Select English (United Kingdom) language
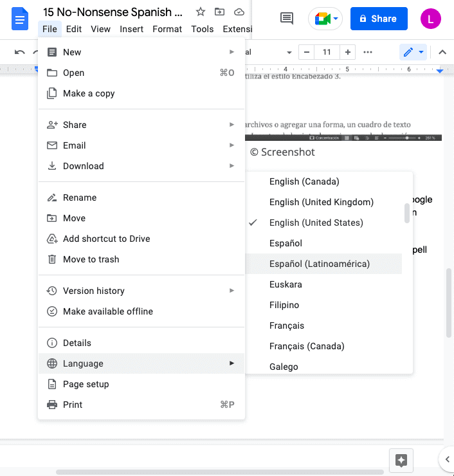The width and height of the screenshot is (454, 476). pyautogui.click(x=323, y=202)
